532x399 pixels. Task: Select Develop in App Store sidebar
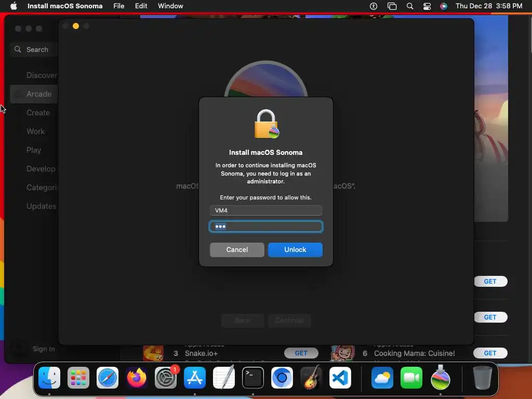point(41,169)
